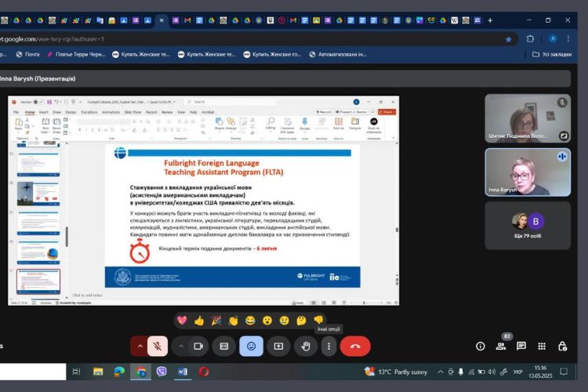Send the heart emoji reaction
This screenshot has height=392, width=588.
[x=182, y=320]
